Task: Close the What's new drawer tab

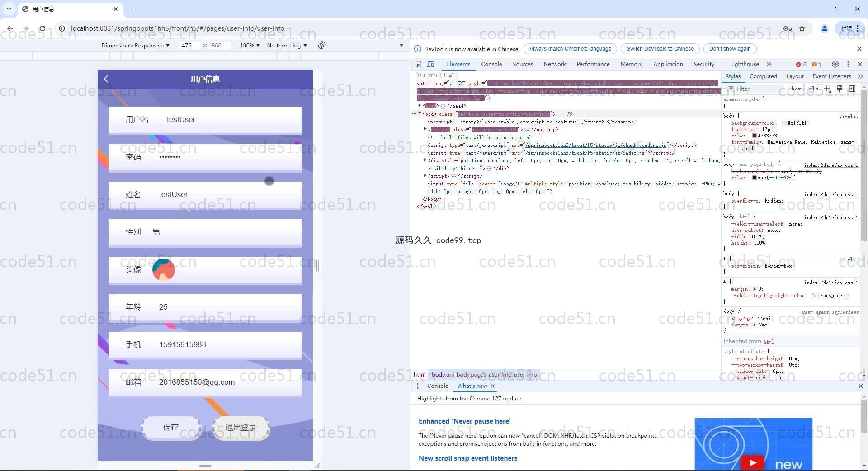Action: coord(493,386)
